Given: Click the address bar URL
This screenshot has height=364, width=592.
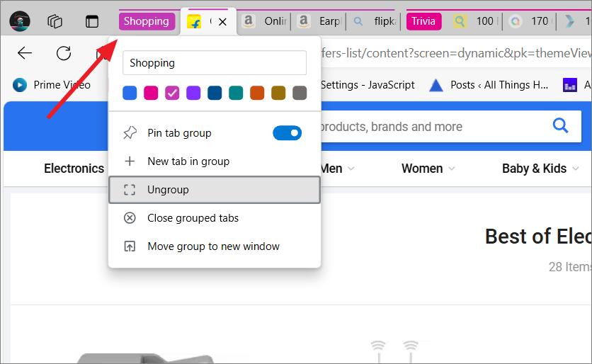Looking at the screenshot, I should (457, 53).
